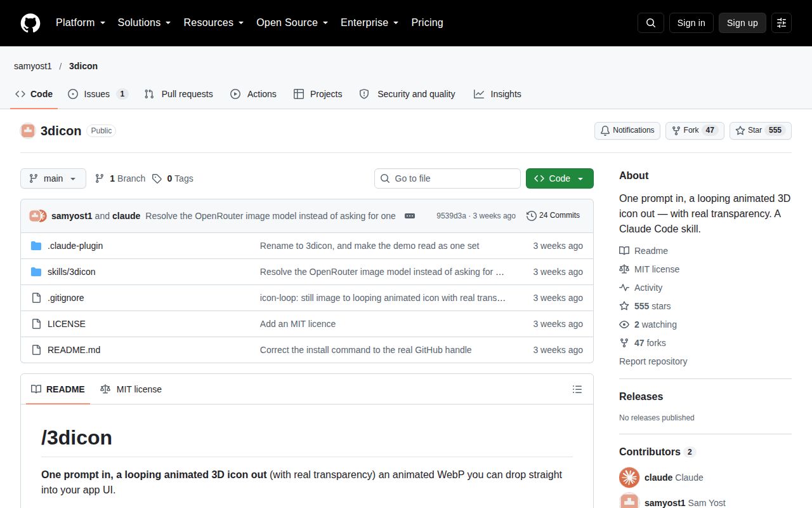The width and height of the screenshot is (812, 508).
Task: Click the .gitignore file icon
Action: click(x=36, y=298)
